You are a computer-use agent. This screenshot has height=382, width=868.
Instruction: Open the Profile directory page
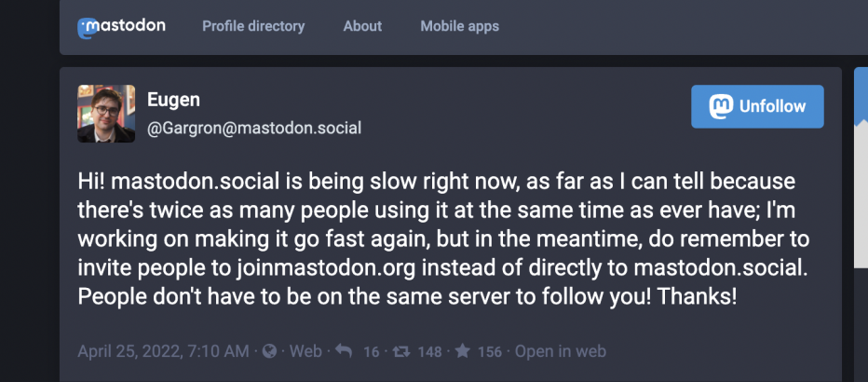pos(253,26)
